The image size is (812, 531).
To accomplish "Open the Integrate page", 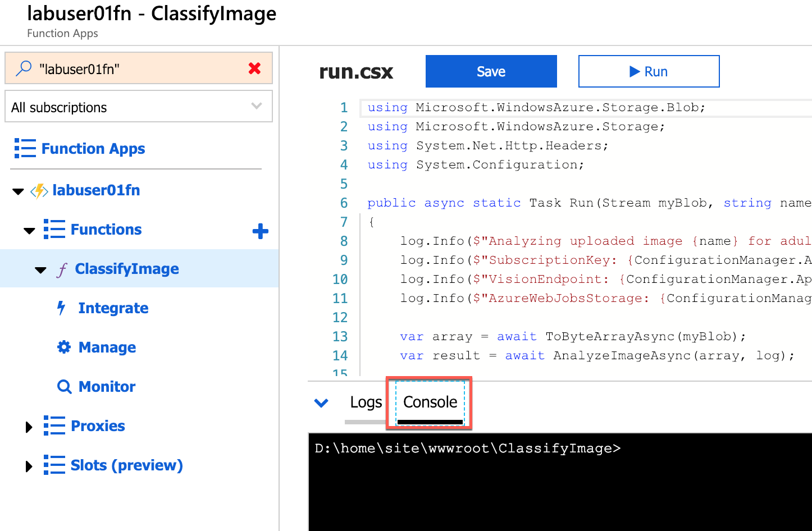I will click(113, 308).
